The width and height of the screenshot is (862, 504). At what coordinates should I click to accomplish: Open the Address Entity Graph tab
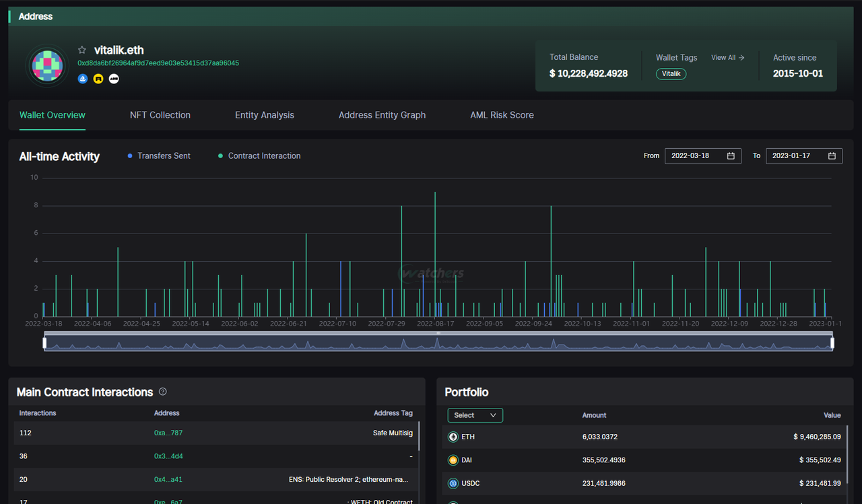click(382, 115)
